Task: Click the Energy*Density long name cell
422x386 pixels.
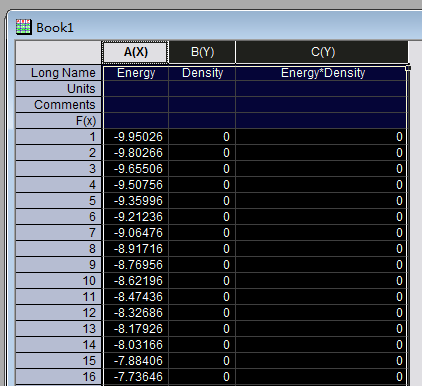Action: 321,73
